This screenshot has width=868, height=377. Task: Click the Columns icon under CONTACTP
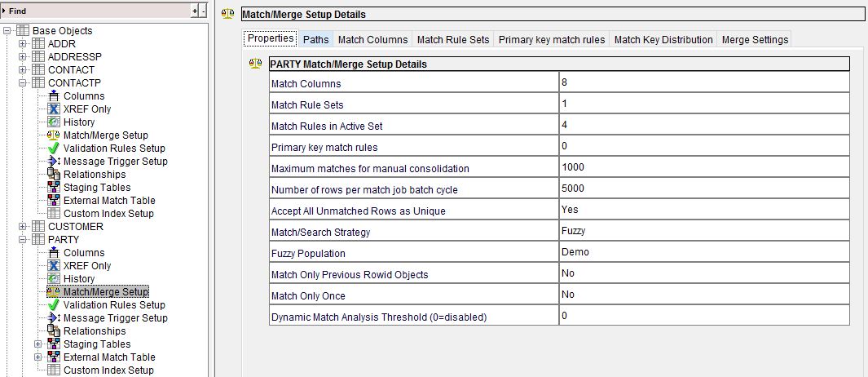pyautogui.click(x=54, y=96)
